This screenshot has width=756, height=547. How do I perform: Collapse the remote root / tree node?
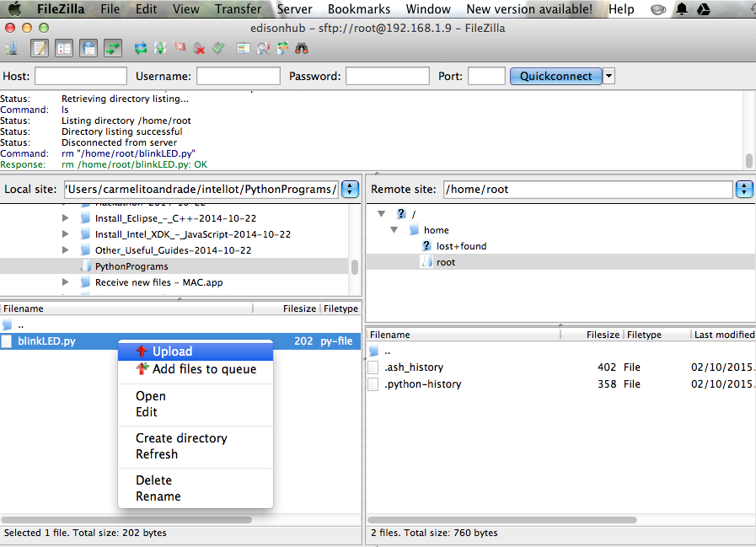tap(382, 213)
